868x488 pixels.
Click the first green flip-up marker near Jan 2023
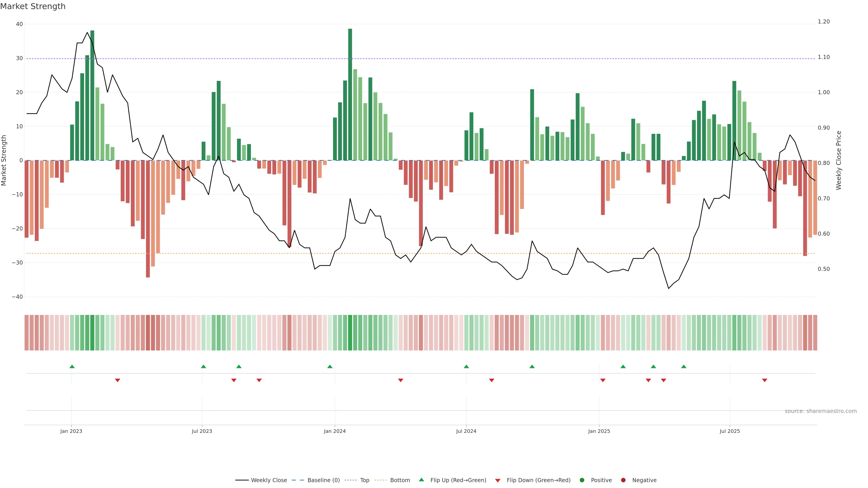72,366
